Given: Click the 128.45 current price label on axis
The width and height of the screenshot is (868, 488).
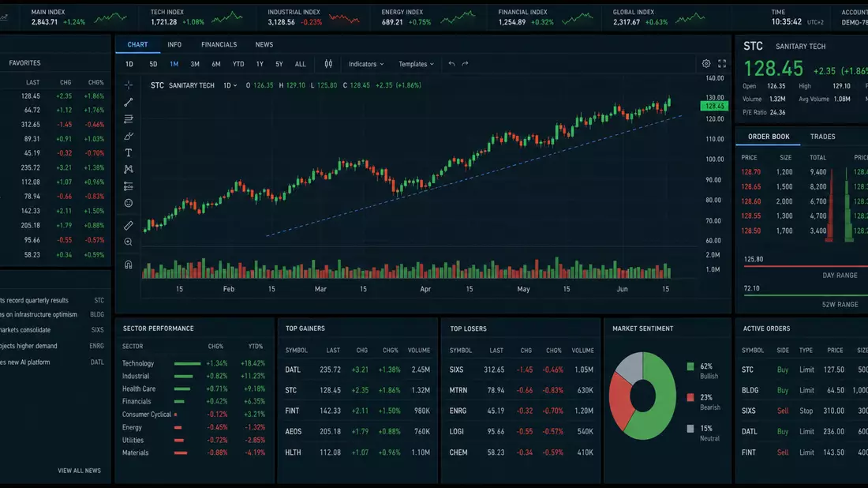Looking at the screenshot, I should pyautogui.click(x=714, y=106).
